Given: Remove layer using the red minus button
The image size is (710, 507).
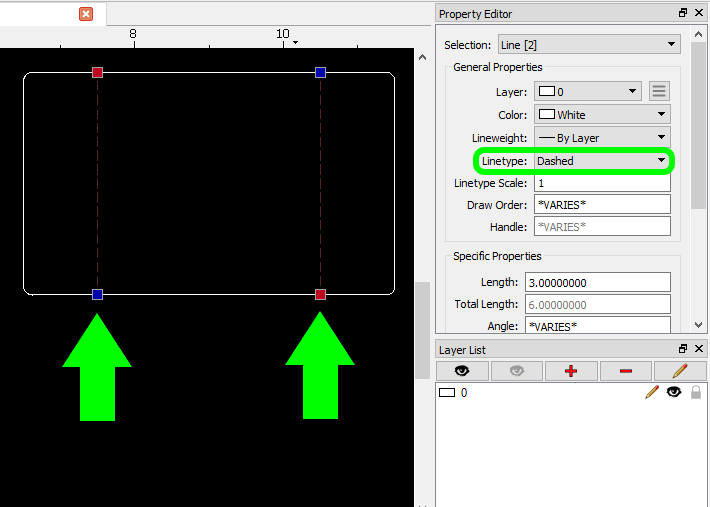Looking at the screenshot, I should (625, 371).
